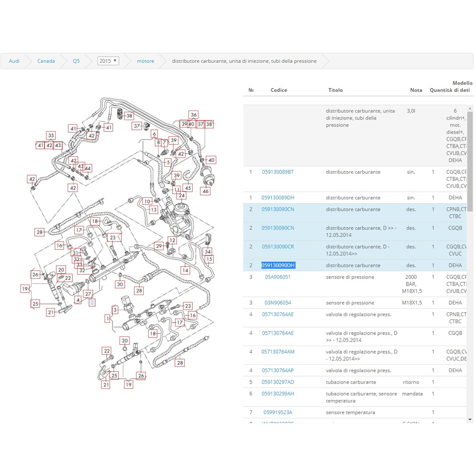Image resolution: width=476 pixels, height=476 pixels.
Task: Open temperature sensor part 059919523A
Action: pyautogui.click(x=278, y=412)
